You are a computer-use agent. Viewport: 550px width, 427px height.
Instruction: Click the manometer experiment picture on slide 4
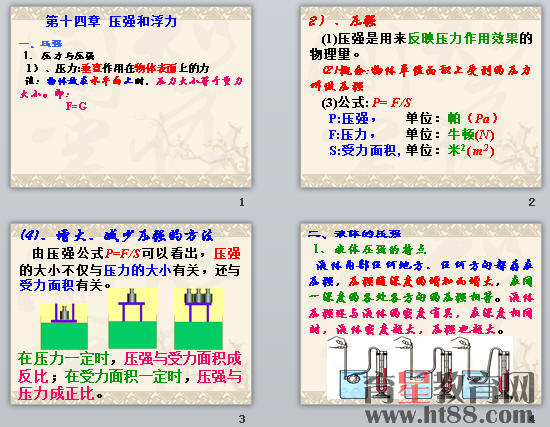(420, 368)
